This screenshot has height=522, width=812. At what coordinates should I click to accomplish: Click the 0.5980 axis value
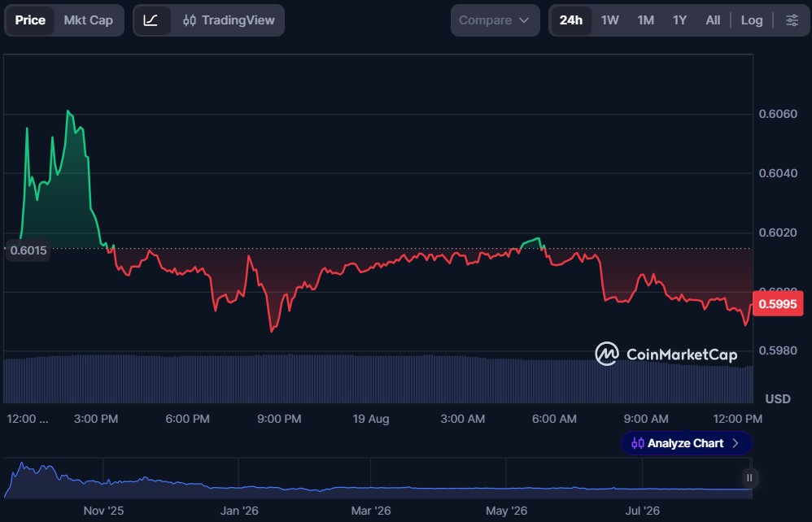(x=778, y=350)
